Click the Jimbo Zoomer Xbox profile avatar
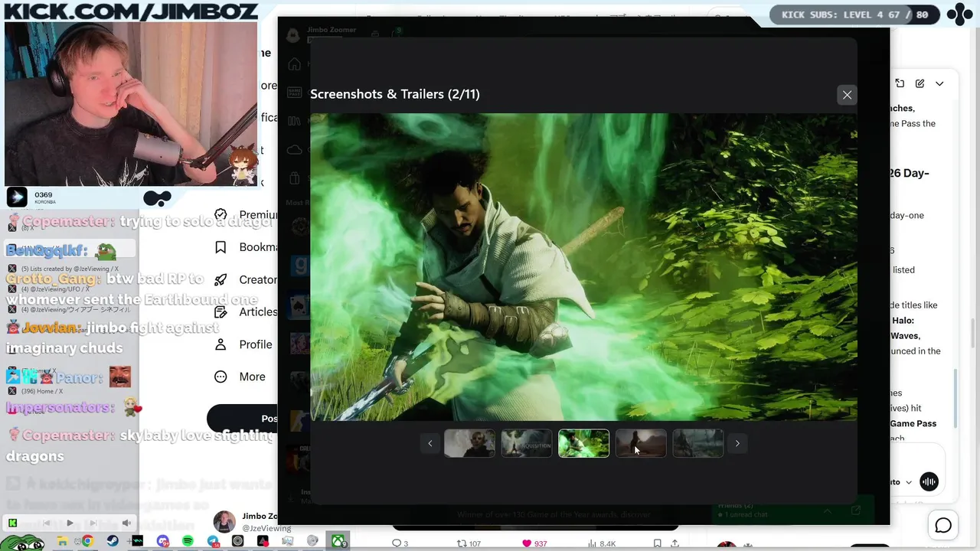 pyautogui.click(x=292, y=34)
